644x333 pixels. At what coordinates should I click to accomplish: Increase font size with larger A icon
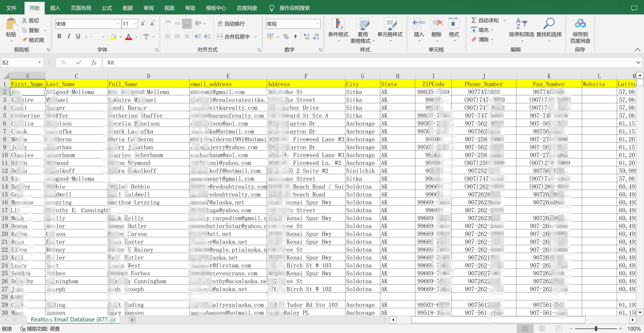[x=143, y=24]
